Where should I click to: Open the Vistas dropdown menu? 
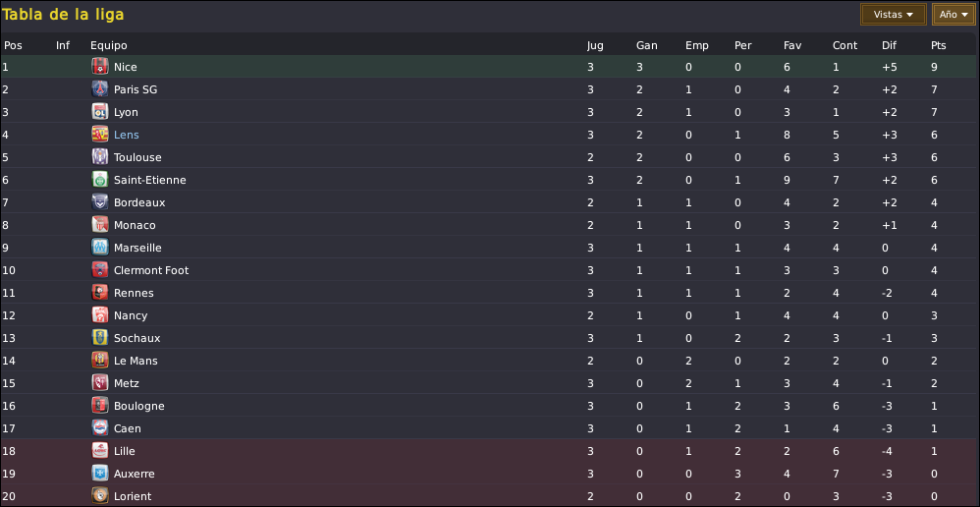[x=894, y=15]
